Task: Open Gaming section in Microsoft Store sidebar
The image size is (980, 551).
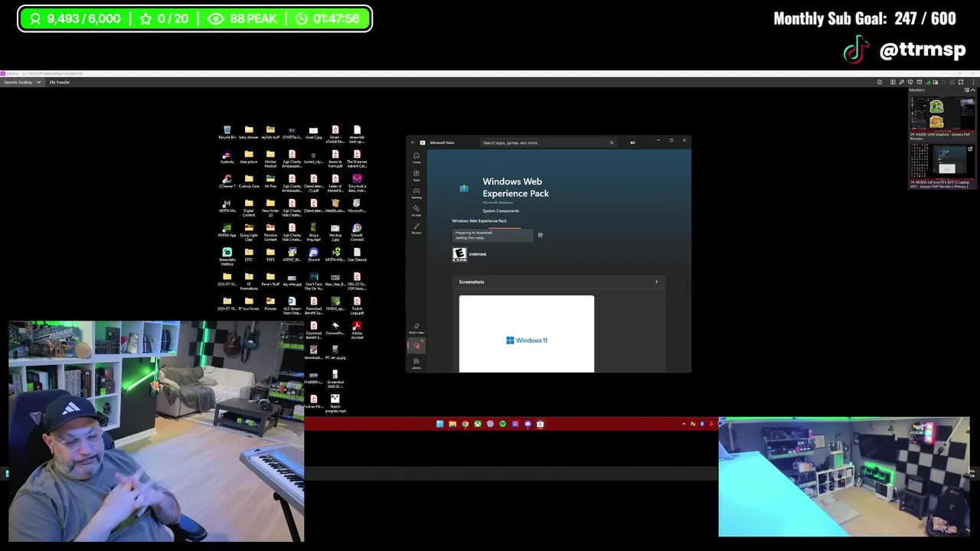Action: [x=416, y=193]
